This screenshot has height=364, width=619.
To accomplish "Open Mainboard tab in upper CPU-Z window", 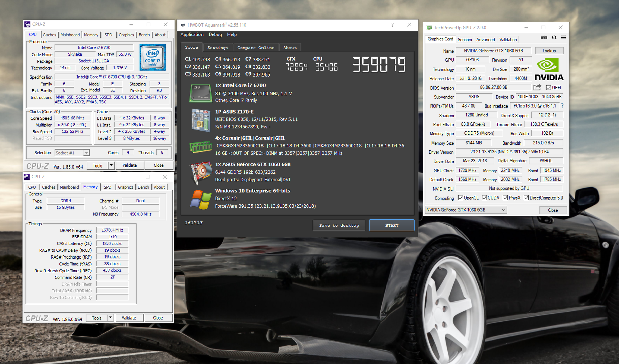I will point(70,35).
